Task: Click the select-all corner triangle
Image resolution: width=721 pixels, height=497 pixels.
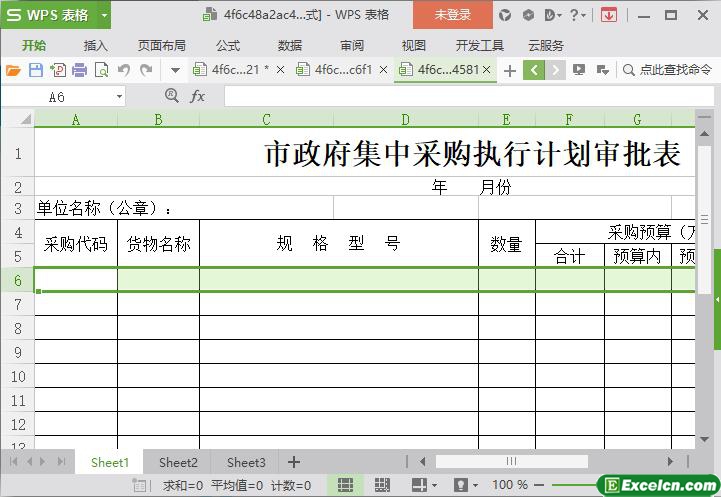Action: coord(25,119)
